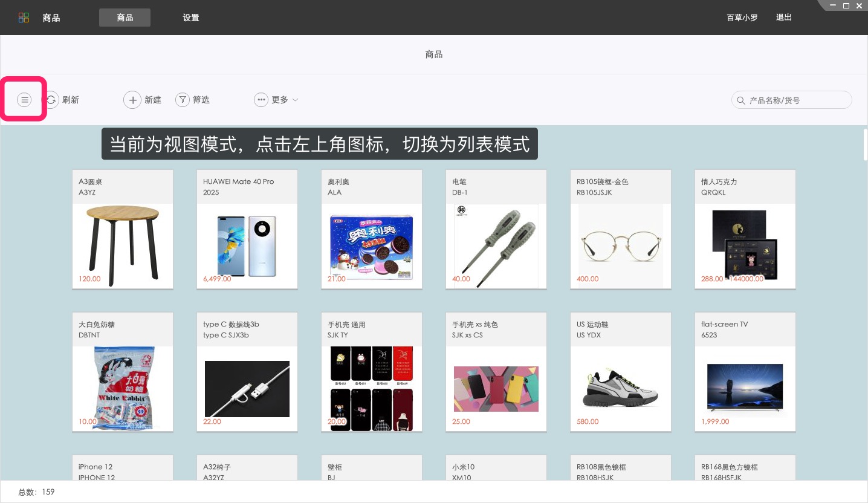This screenshot has height=503, width=868.
Task: Click the iPhone 12 card title
Action: 96,467
